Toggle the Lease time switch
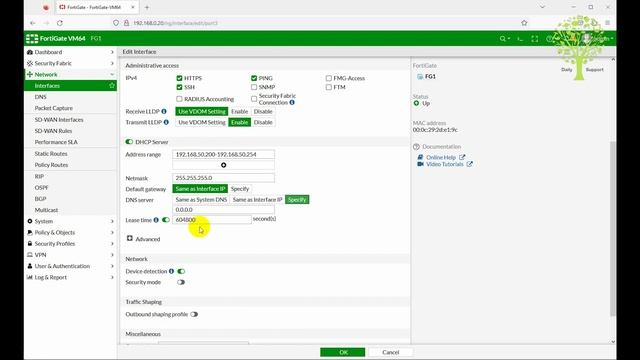This screenshot has width=640, height=360. click(165, 220)
